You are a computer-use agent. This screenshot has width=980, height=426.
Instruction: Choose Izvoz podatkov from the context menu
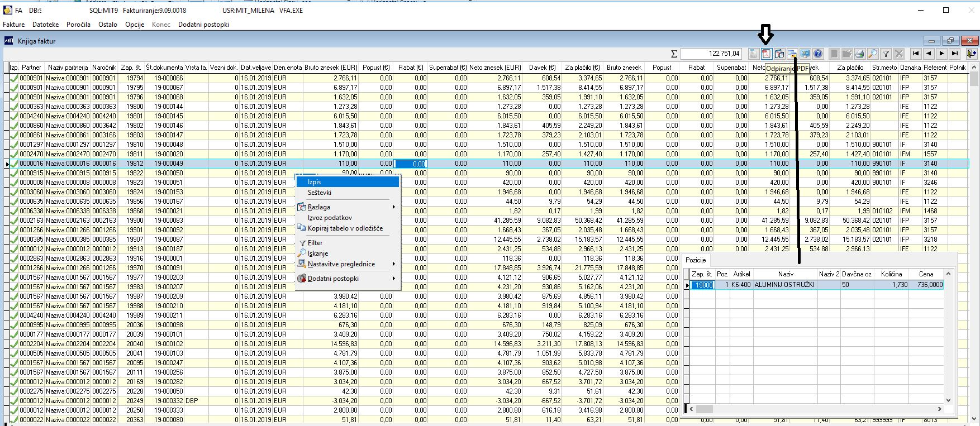click(330, 218)
